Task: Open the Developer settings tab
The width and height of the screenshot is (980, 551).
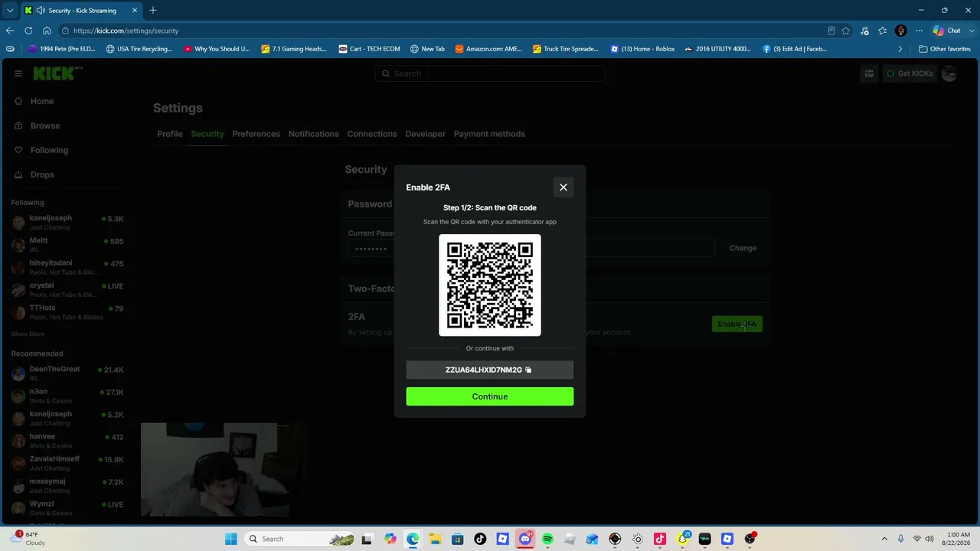Action: 425,134
